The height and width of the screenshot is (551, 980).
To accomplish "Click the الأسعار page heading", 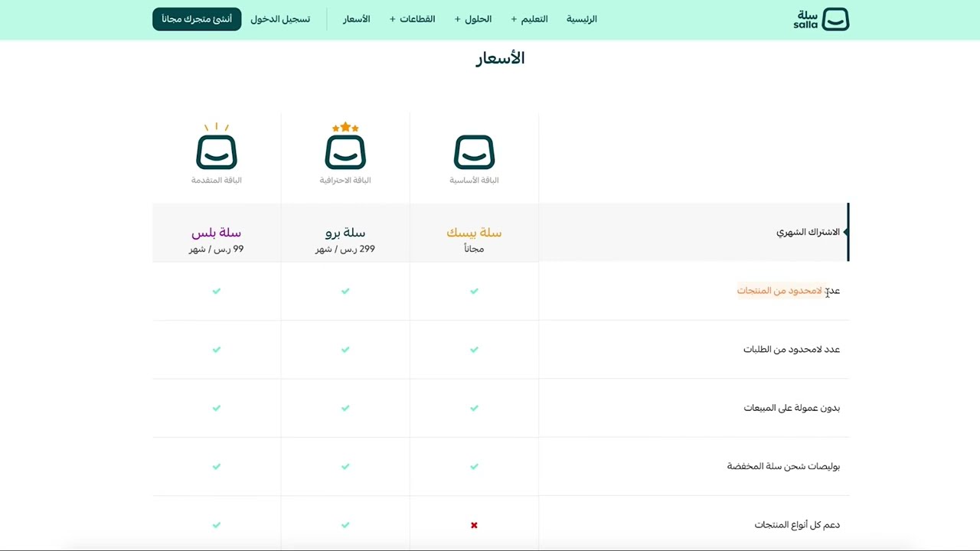I will 500,59.
